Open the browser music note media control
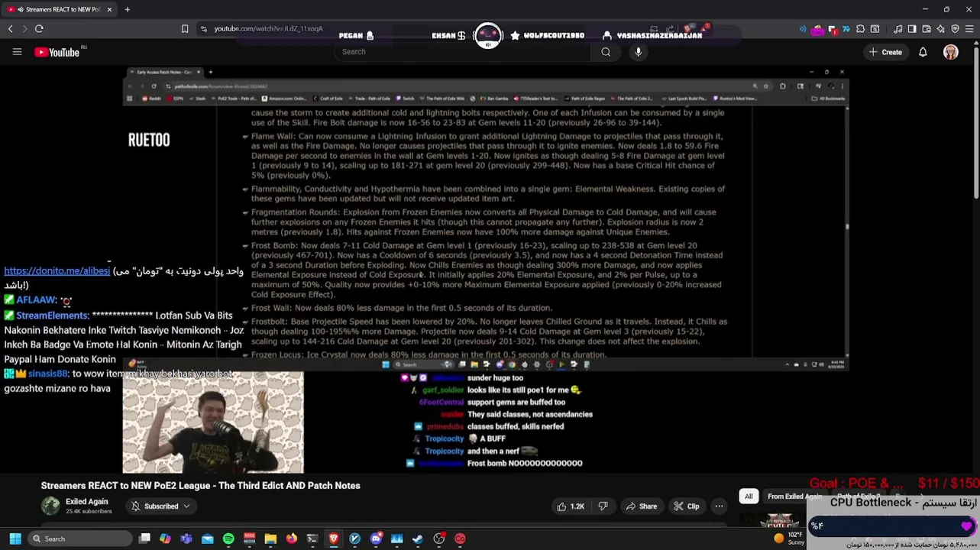Screen dimensions: 980x550 point(898,29)
